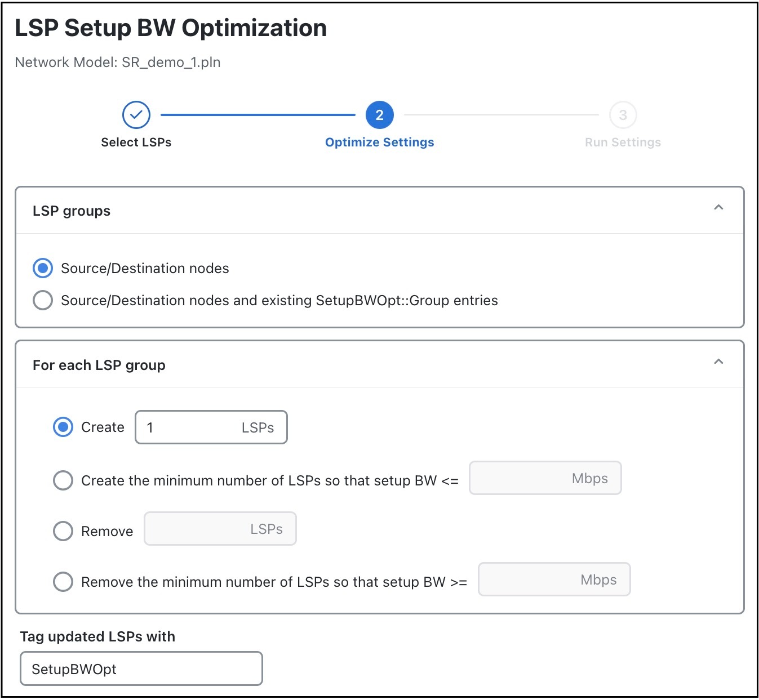Collapse the LSP groups panel
The image size is (759, 700).
[x=719, y=208]
